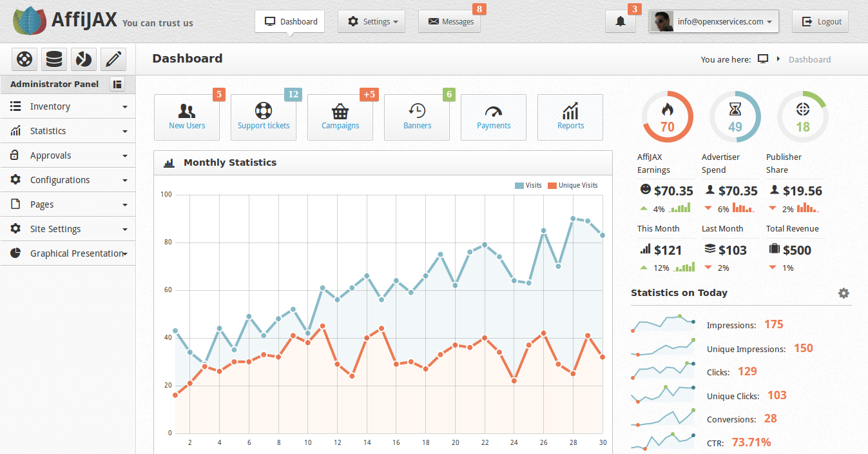The height and width of the screenshot is (454, 868).
Task: Expand the Configurations sidebar menu
Action: 68,180
